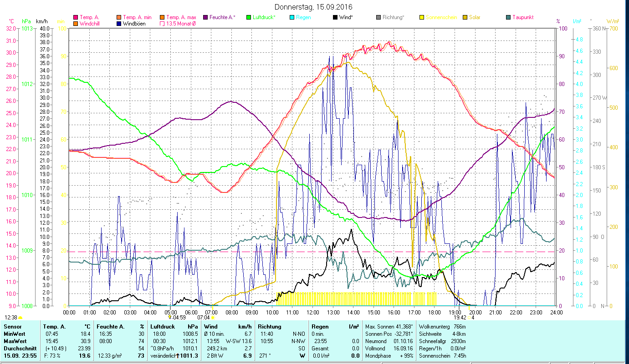Click the Luftdruck column header in table
The width and height of the screenshot is (629, 364).
tap(163, 327)
